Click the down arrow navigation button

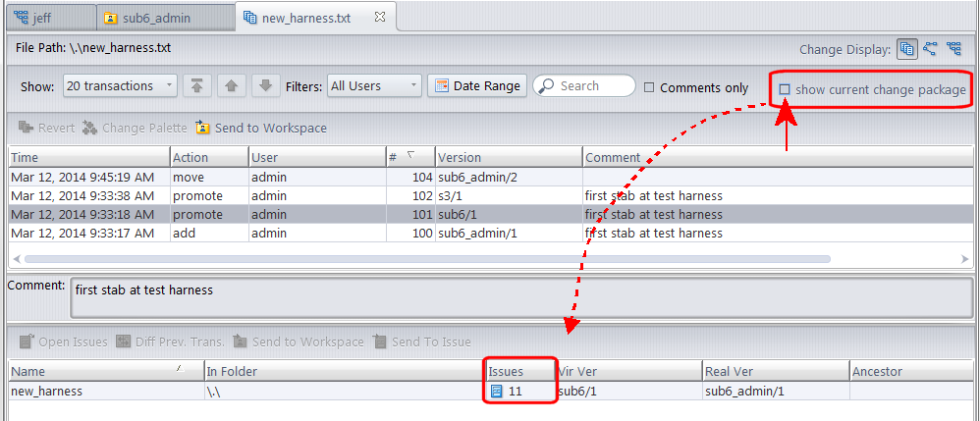[x=264, y=86]
